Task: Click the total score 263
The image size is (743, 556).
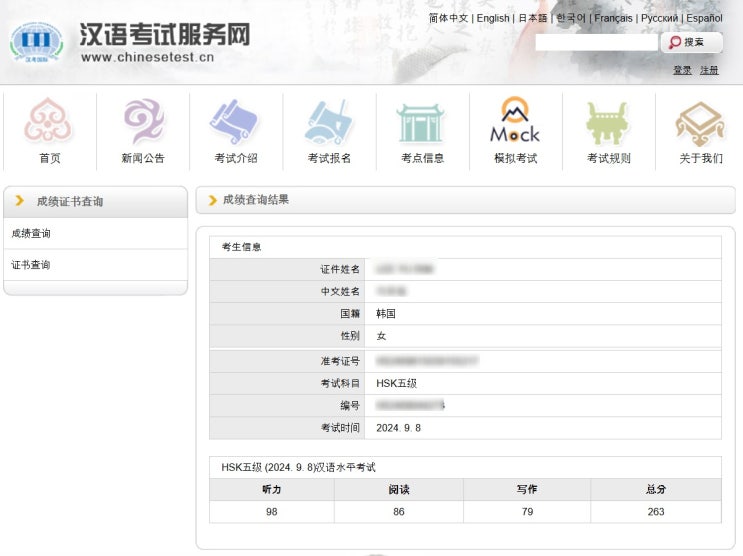Action: (656, 511)
